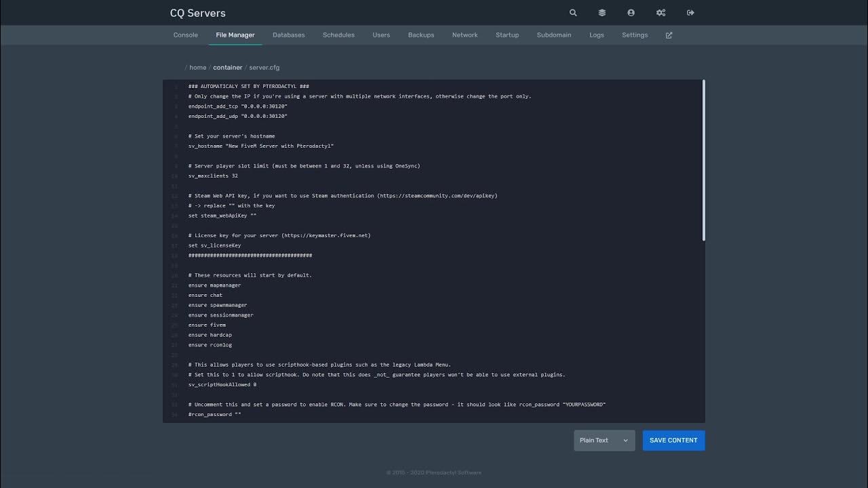This screenshot has height=488, width=868.
Task: Click the ensure fivem line
Action: coord(208,325)
